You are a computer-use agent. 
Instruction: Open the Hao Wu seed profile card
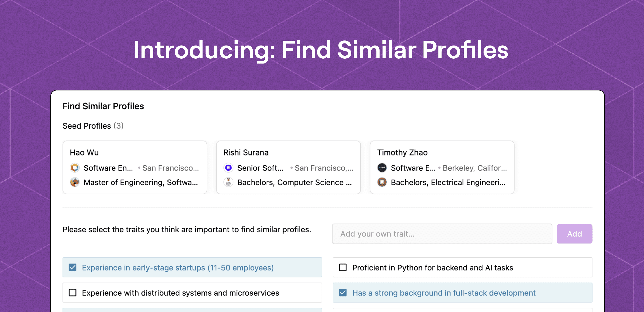point(135,167)
